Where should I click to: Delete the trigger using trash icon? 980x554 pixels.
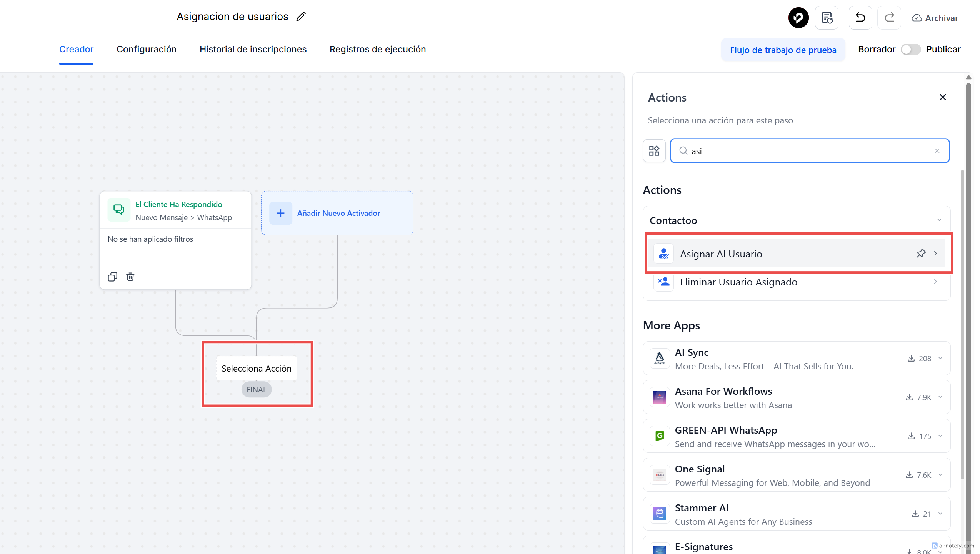click(x=130, y=277)
